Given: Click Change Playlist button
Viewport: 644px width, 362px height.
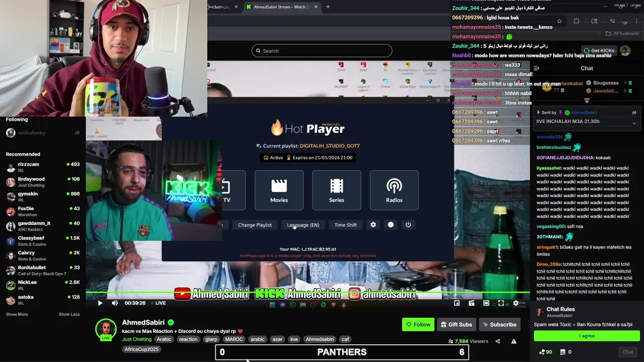Looking at the screenshot, I should pyautogui.click(x=255, y=225).
